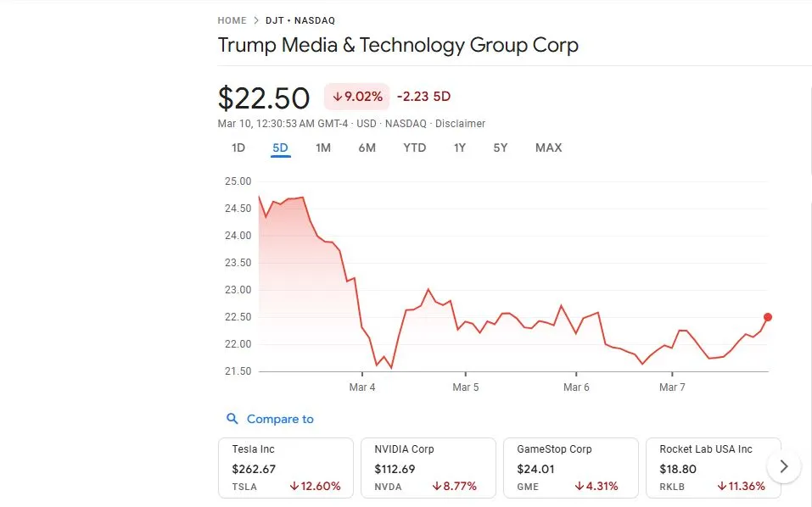
Task: Open the Tesla Inc stock card
Action: (285, 467)
